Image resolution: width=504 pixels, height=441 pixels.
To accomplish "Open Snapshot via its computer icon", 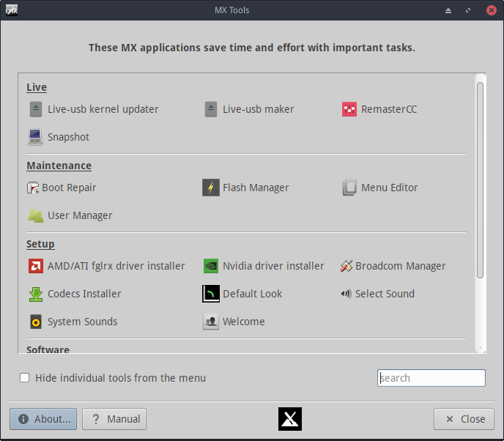I will pyautogui.click(x=35, y=137).
